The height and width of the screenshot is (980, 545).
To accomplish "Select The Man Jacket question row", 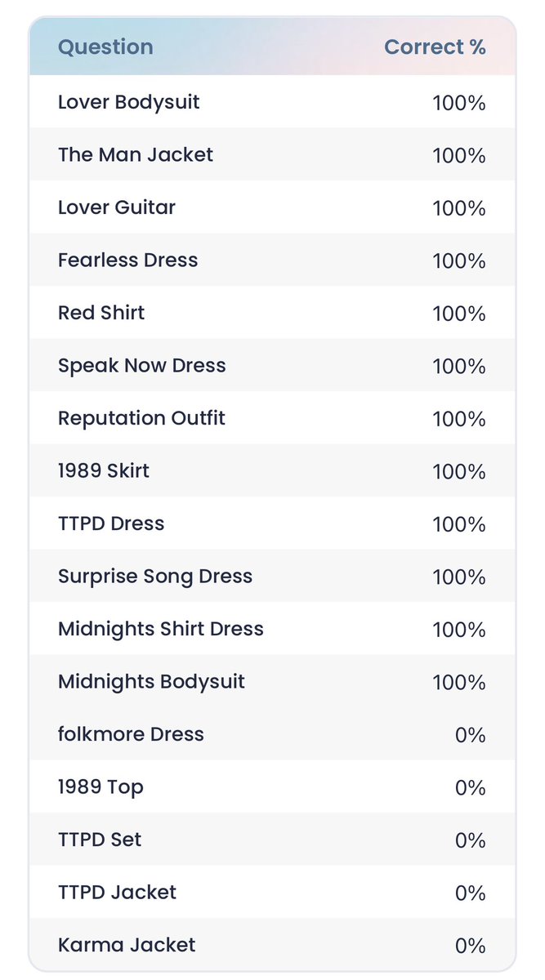I will pos(272,154).
